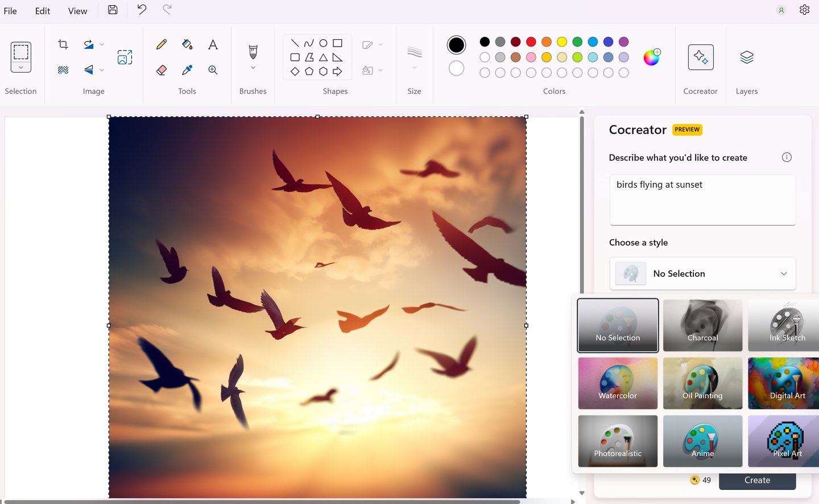Viewport: 819px width, 504px height.
Task: Select the Pencil tool
Action: coord(162,44)
